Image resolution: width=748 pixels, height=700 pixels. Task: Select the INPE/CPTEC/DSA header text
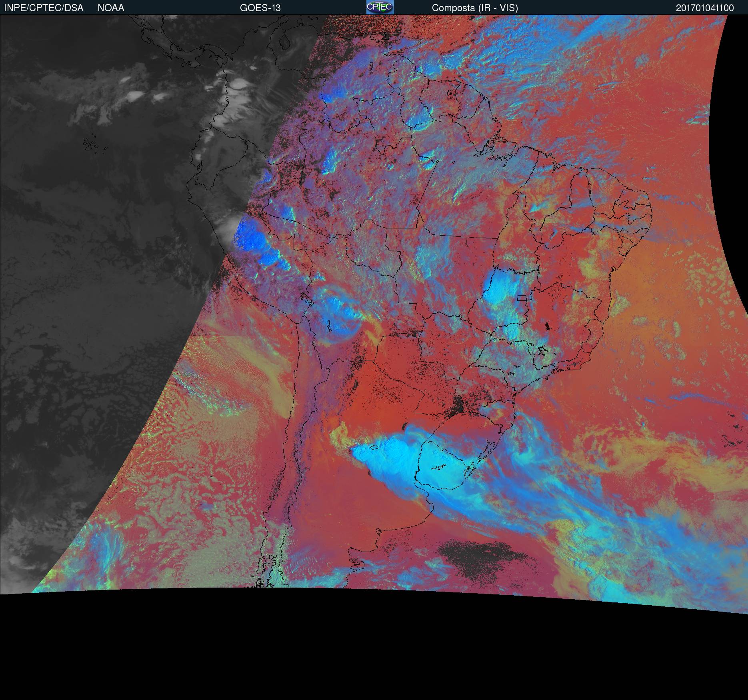[x=44, y=8]
